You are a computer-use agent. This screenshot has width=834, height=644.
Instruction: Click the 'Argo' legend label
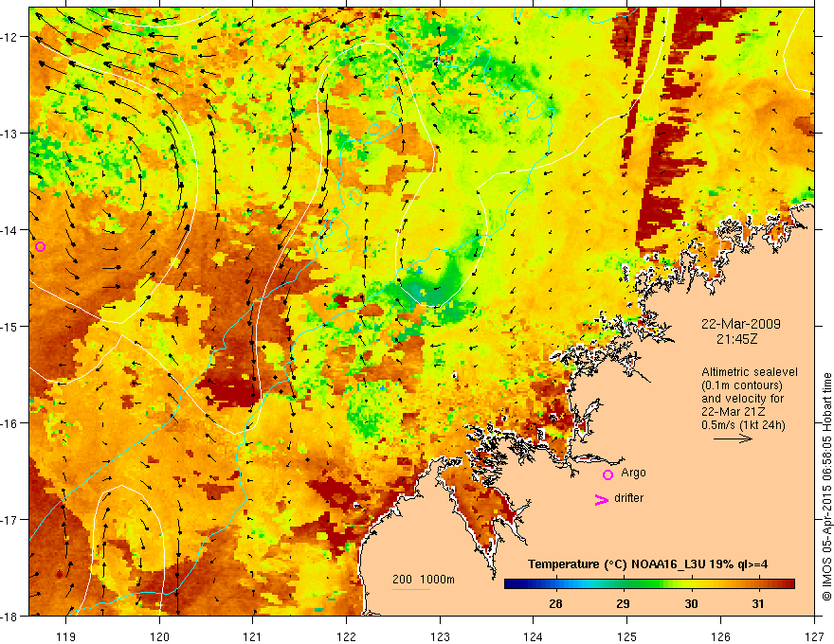tap(633, 473)
